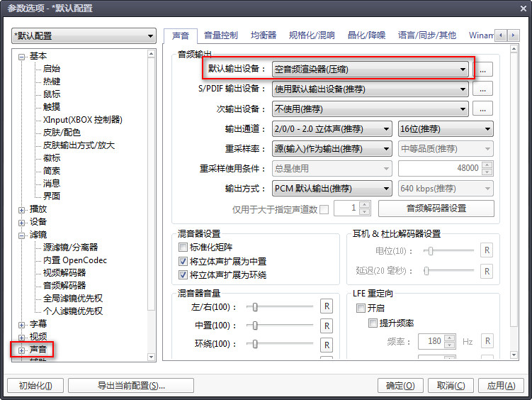Reset 环绕 mixer volume with R button
Screen dimensions: 532x400
[327, 345]
